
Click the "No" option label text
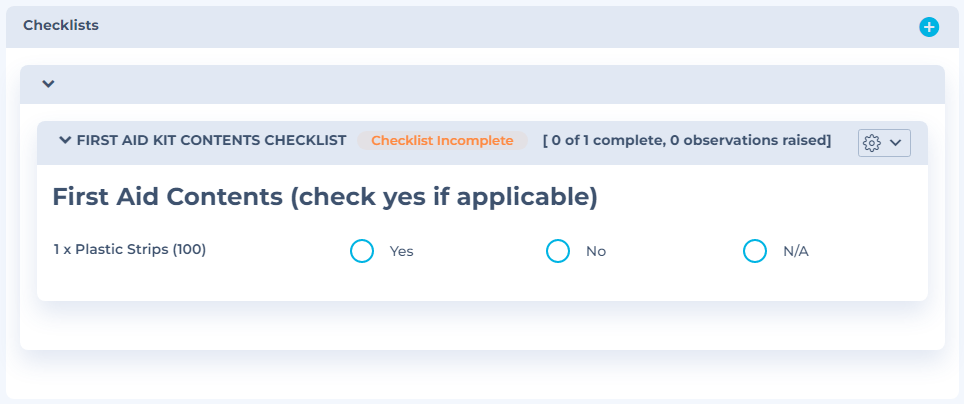tap(596, 252)
